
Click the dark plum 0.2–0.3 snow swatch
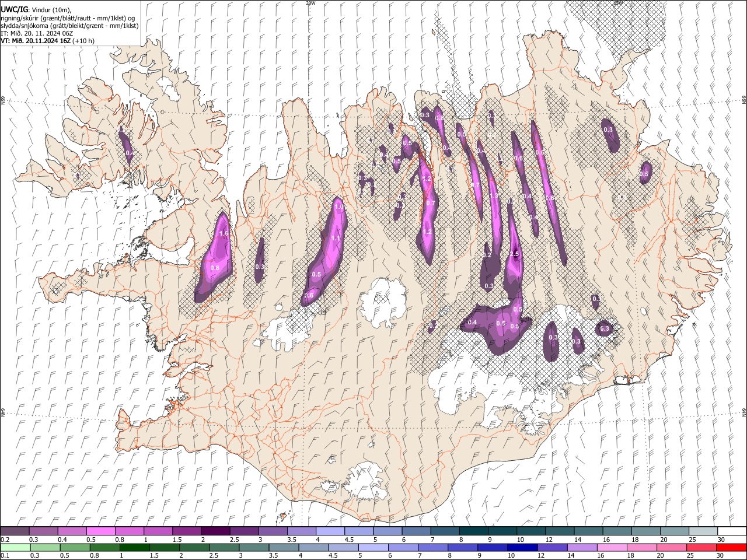(x=15, y=531)
